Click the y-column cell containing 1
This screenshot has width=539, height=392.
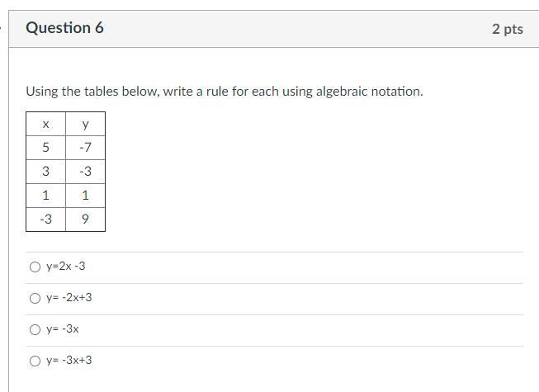(x=85, y=196)
